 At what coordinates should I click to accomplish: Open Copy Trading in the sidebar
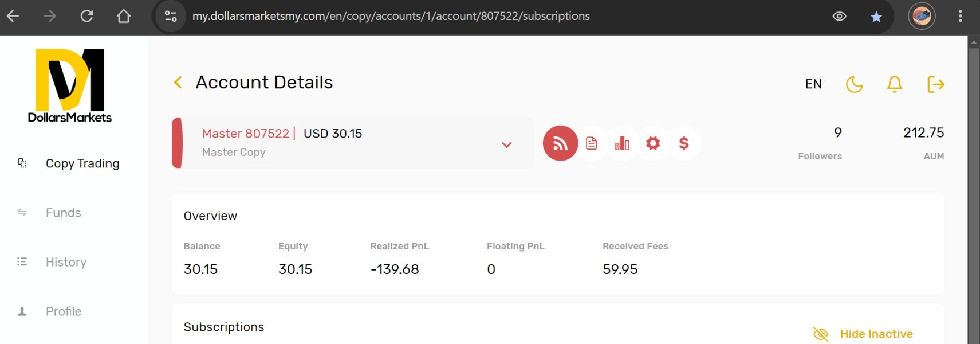[x=82, y=163]
